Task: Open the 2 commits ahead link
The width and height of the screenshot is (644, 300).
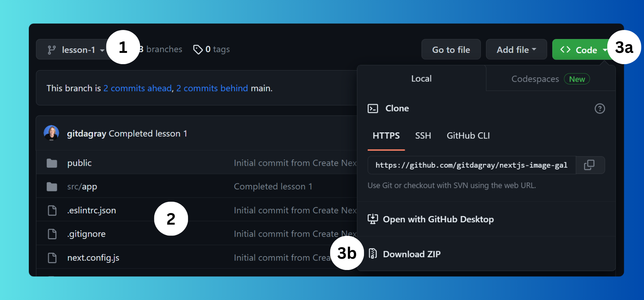Action: [x=137, y=88]
